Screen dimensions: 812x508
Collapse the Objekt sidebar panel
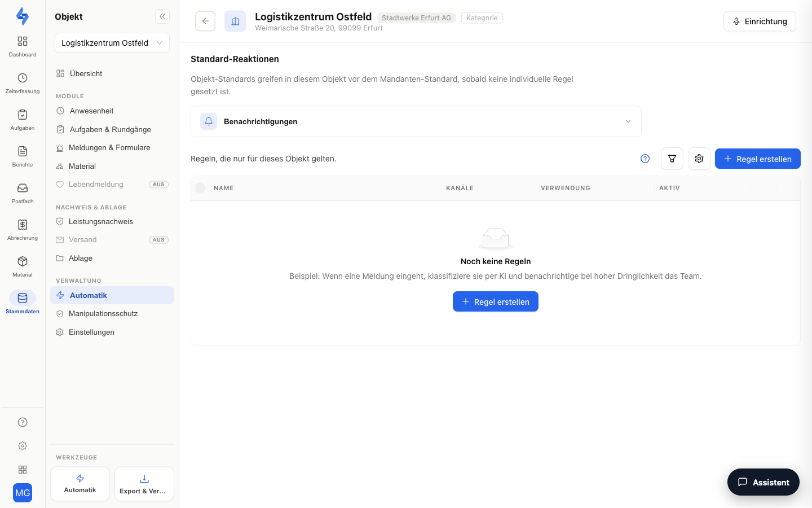[162, 16]
